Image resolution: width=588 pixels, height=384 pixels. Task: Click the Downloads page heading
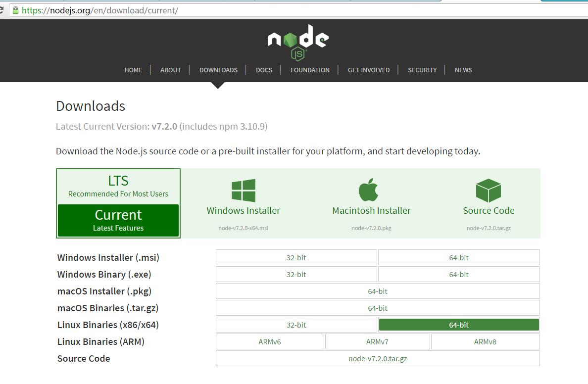tap(91, 106)
